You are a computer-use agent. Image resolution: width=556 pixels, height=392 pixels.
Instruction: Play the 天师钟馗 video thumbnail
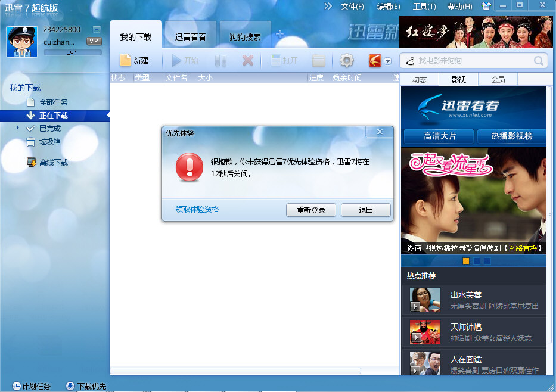[x=425, y=332]
